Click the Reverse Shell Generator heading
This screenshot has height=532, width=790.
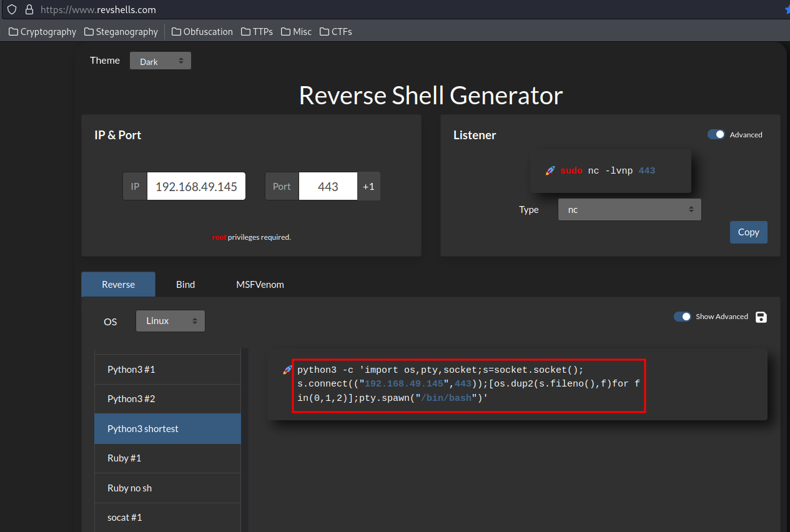click(430, 96)
